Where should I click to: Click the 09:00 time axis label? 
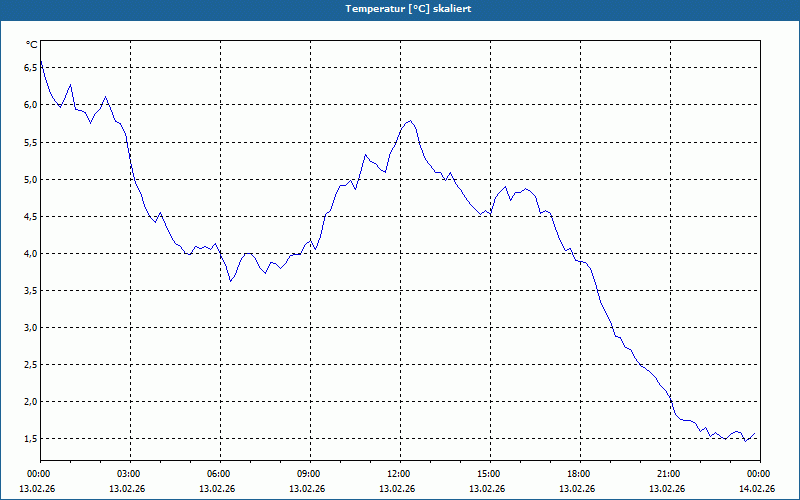pyautogui.click(x=310, y=473)
